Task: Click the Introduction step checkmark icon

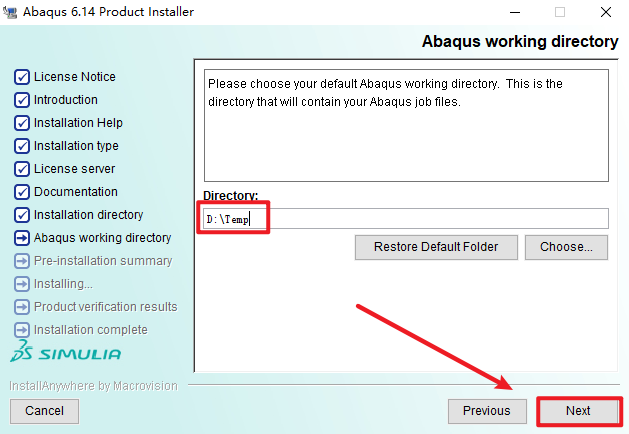Action: point(22,100)
